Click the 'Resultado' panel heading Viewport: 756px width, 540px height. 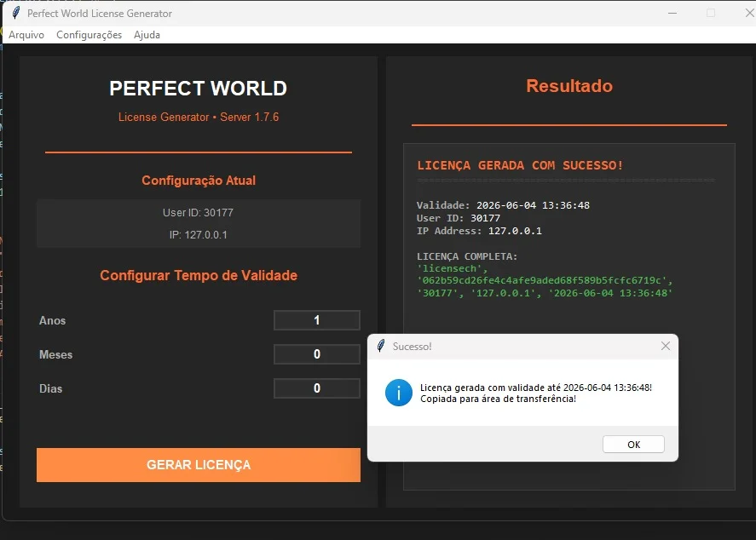(569, 86)
